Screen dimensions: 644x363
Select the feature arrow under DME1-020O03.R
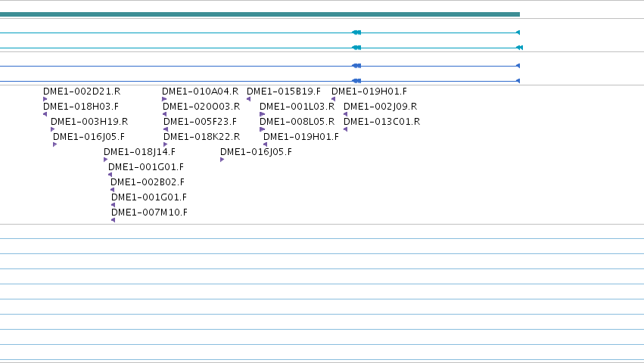coord(165,114)
